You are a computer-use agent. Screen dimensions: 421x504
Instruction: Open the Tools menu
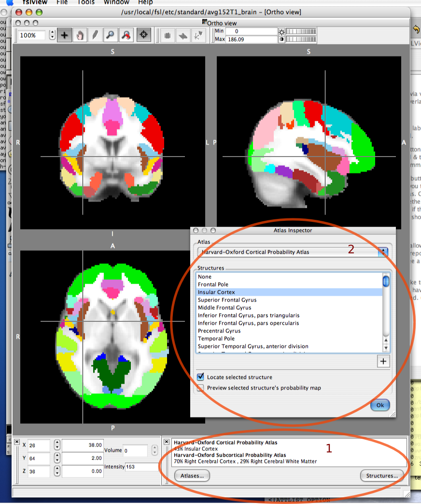pyautogui.click(x=86, y=2)
